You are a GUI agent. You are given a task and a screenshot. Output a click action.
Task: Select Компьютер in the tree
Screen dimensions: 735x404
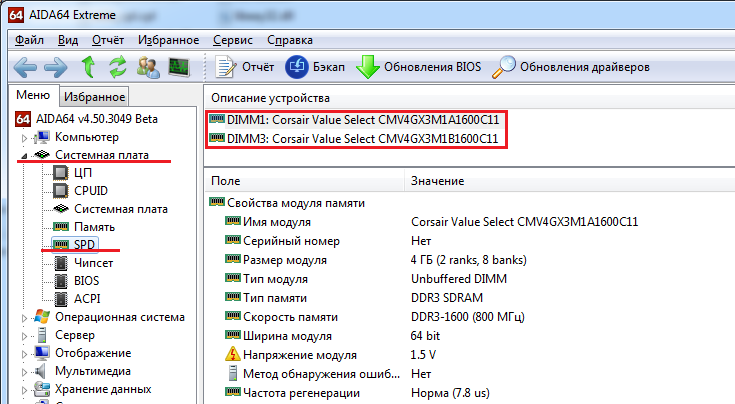pos(87,137)
